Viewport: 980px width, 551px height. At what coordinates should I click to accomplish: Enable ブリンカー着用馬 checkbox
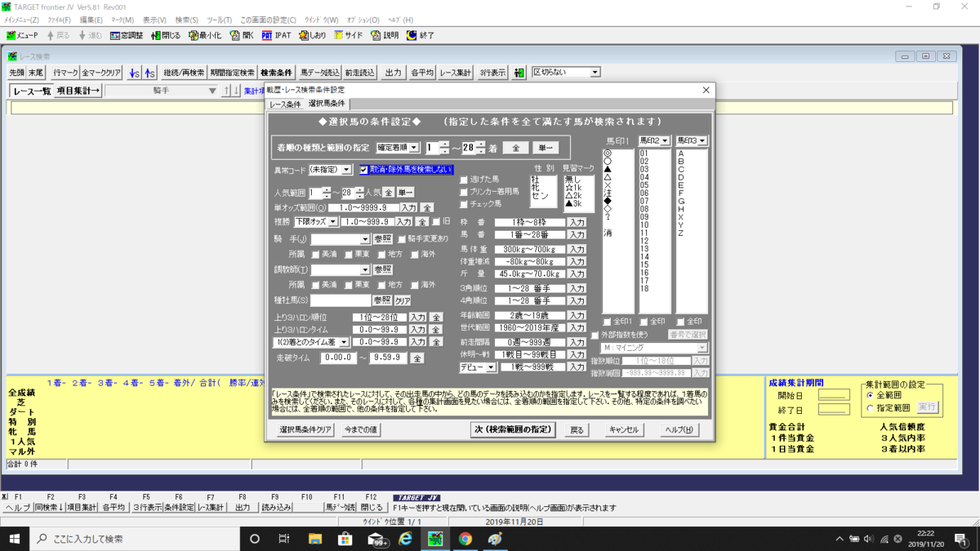click(465, 191)
